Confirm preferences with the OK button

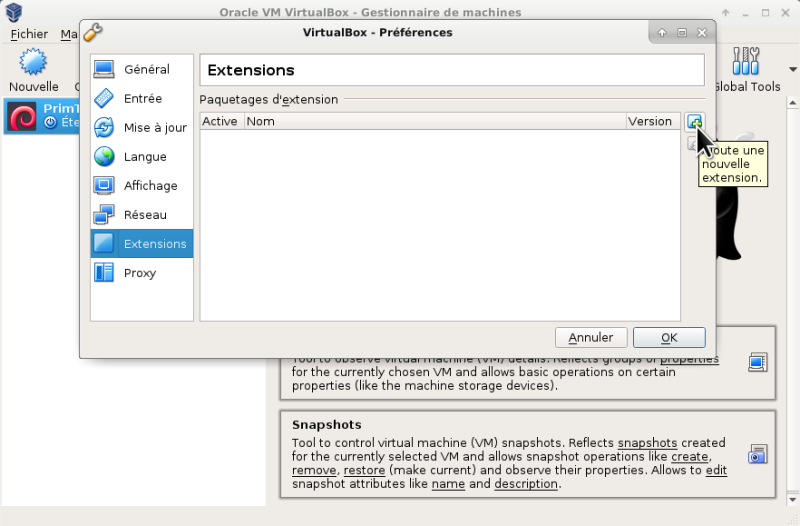pyautogui.click(x=669, y=338)
